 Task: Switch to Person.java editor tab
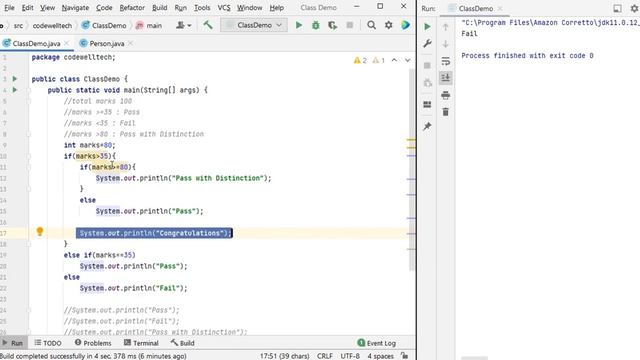click(107, 43)
